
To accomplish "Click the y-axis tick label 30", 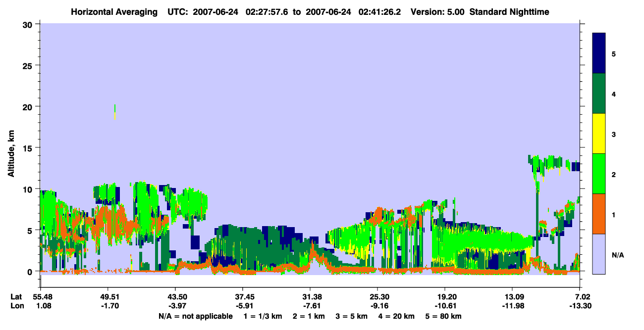I will pyautogui.click(x=29, y=24).
